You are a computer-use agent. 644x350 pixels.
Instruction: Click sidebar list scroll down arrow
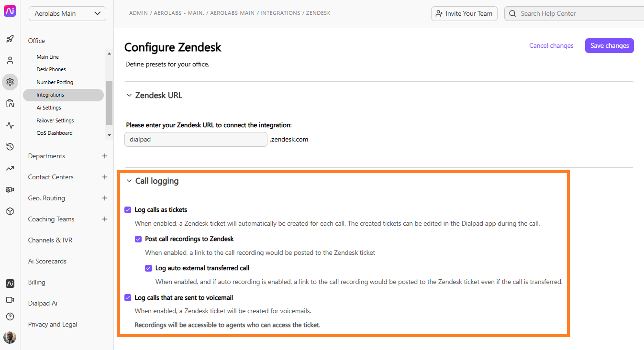[109, 135]
